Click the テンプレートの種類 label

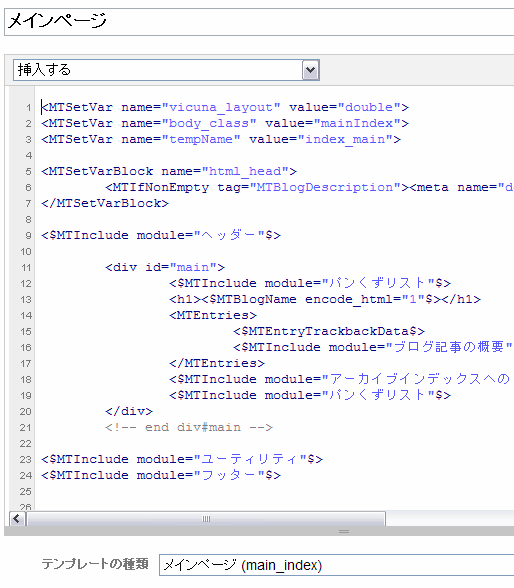point(95,564)
